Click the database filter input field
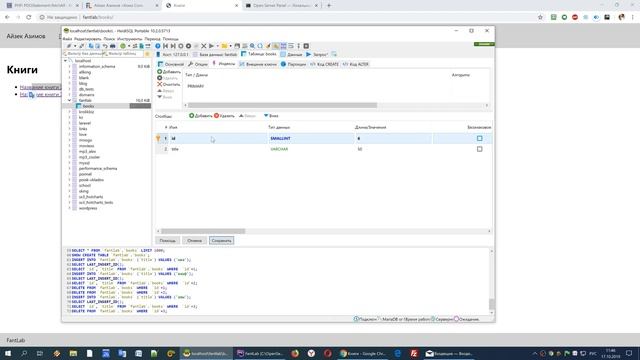640x360 pixels. click(x=83, y=54)
